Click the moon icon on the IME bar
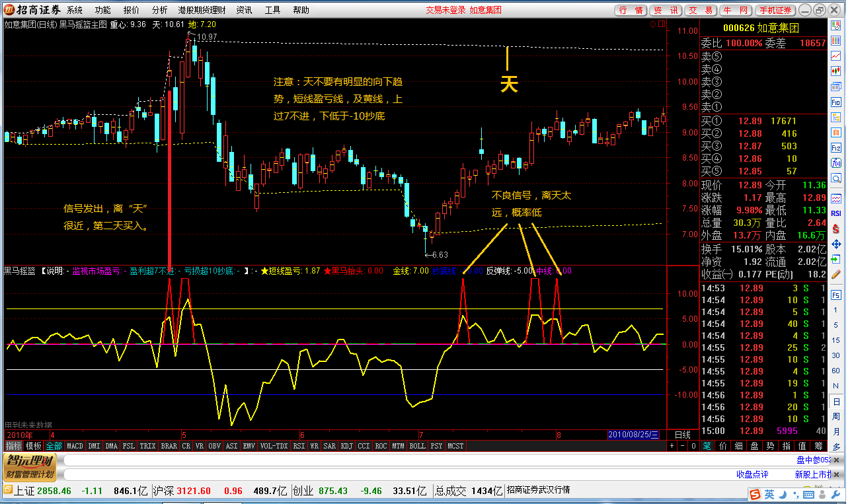 [x=783, y=495]
